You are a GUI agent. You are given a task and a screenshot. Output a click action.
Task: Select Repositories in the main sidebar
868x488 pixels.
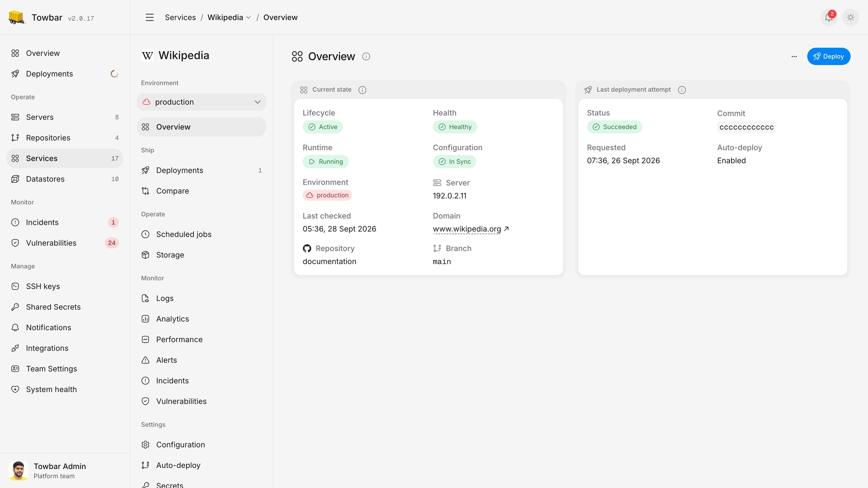tap(65, 138)
